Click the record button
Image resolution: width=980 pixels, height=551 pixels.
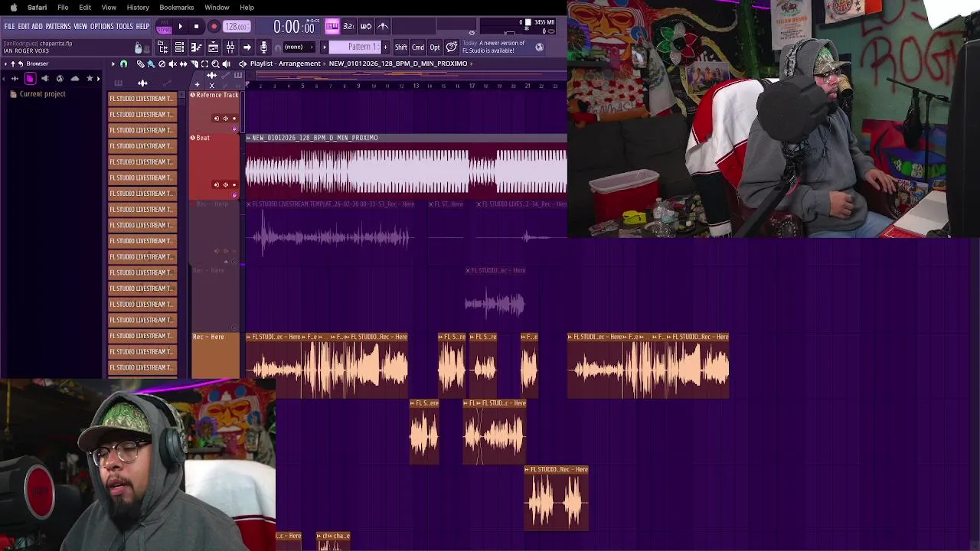(214, 26)
